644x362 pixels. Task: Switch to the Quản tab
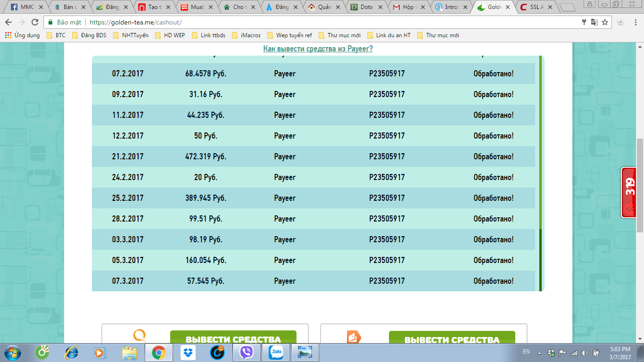(323, 7)
